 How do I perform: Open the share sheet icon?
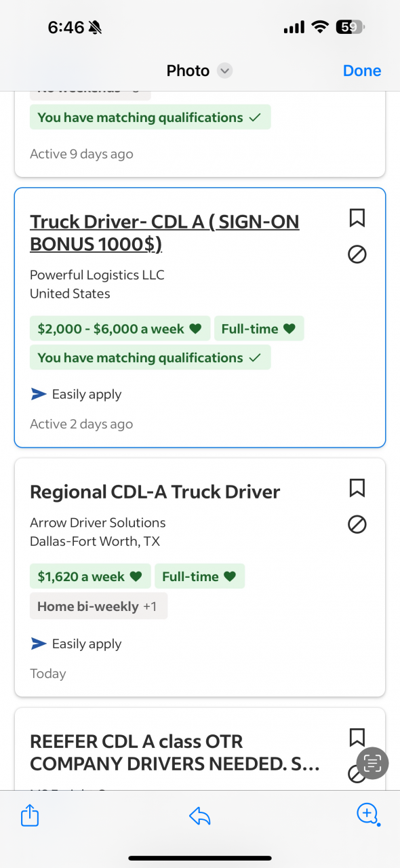point(30,816)
